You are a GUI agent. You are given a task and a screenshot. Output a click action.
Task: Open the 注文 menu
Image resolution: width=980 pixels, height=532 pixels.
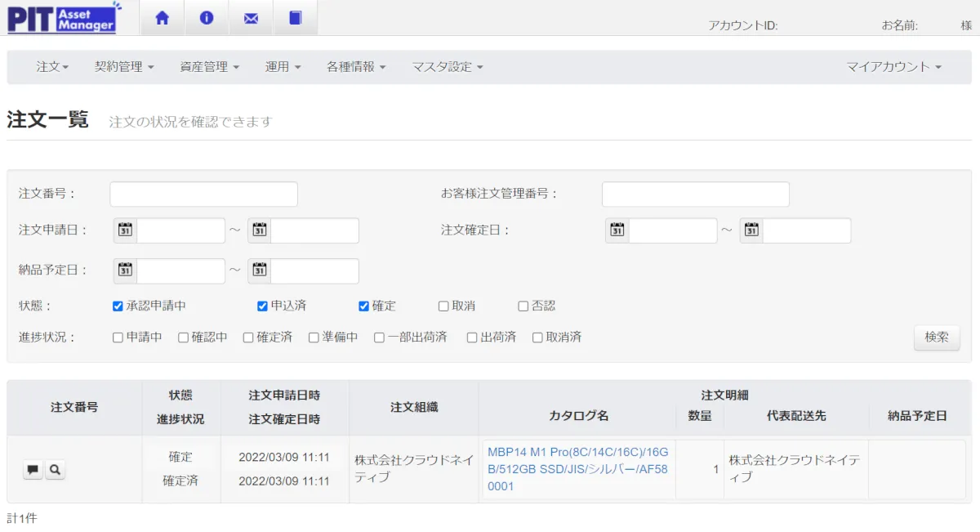click(x=52, y=67)
